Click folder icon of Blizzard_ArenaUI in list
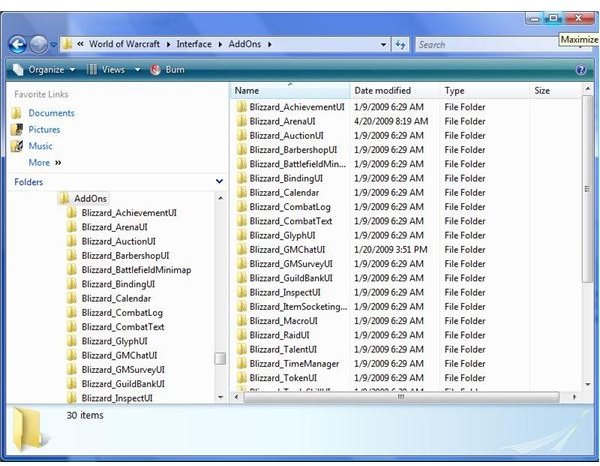Image resolution: width=600 pixels, height=466 pixels. 241,121
